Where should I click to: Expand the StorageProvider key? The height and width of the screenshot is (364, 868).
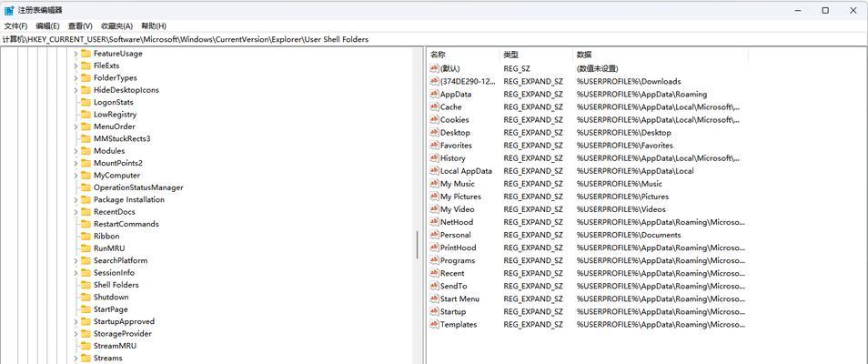tap(76, 334)
